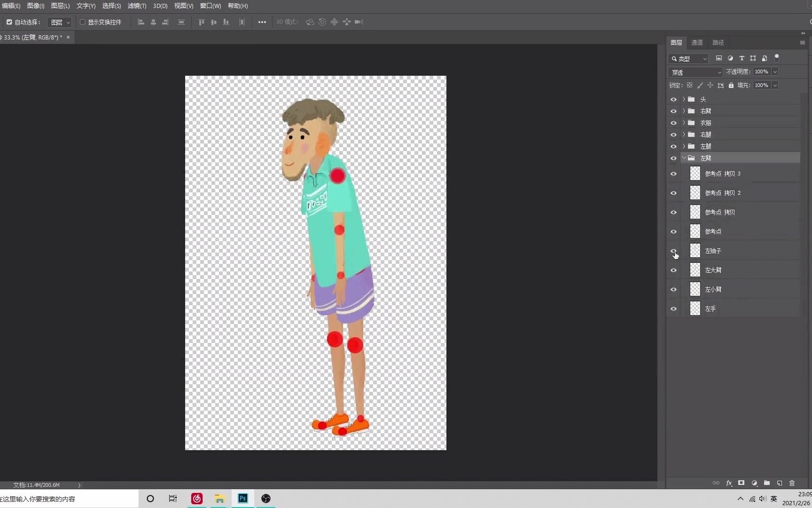
Task: Click the align top edges icon
Action: pyautogui.click(x=202, y=22)
